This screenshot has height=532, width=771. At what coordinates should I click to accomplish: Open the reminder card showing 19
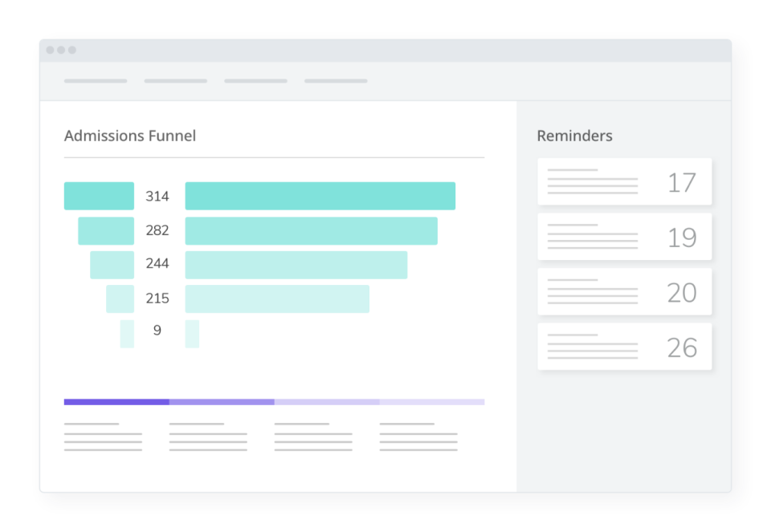[x=624, y=237]
